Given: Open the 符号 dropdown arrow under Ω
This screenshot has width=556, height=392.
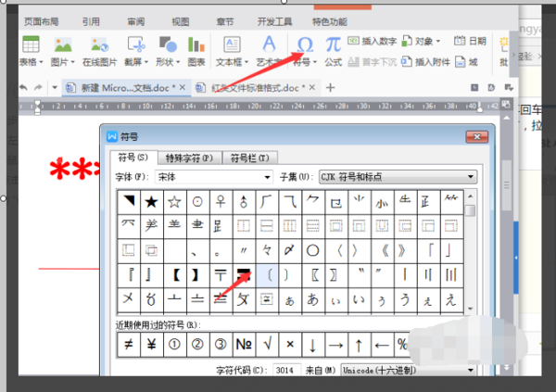Looking at the screenshot, I should click(x=315, y=62).
